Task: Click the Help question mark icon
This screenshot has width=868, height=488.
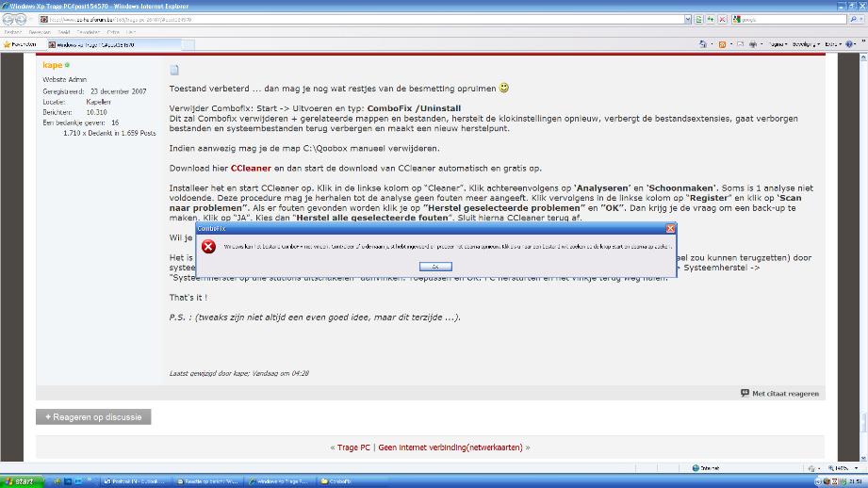Action: coord(850,44)
